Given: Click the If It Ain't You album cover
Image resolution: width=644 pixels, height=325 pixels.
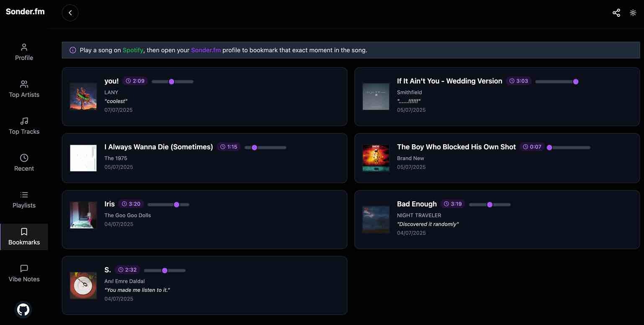Looking at the screenshot, I should (x=376, y=96).
